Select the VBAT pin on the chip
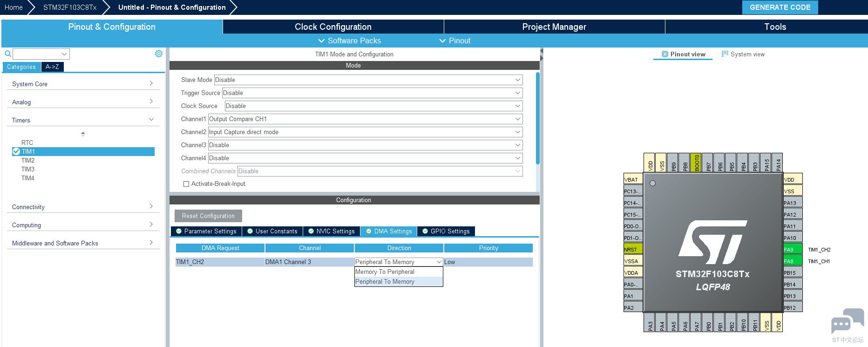The height and width of the screenshot is (347, 868). pyautogui.click(x=633, y=179)
